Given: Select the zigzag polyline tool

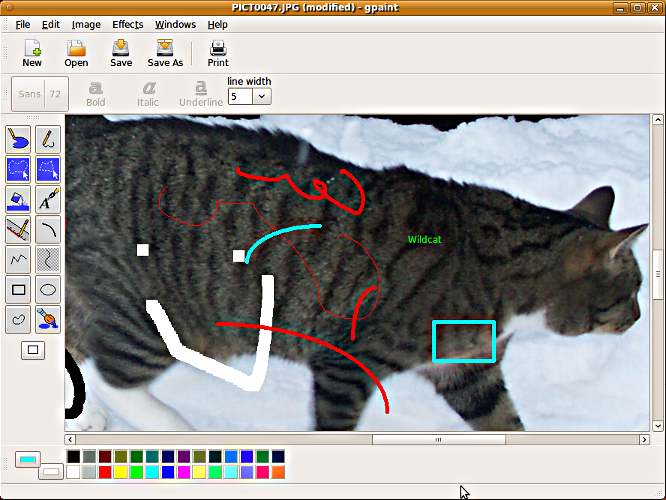Looking at the screenshot, I should point(18,260).
